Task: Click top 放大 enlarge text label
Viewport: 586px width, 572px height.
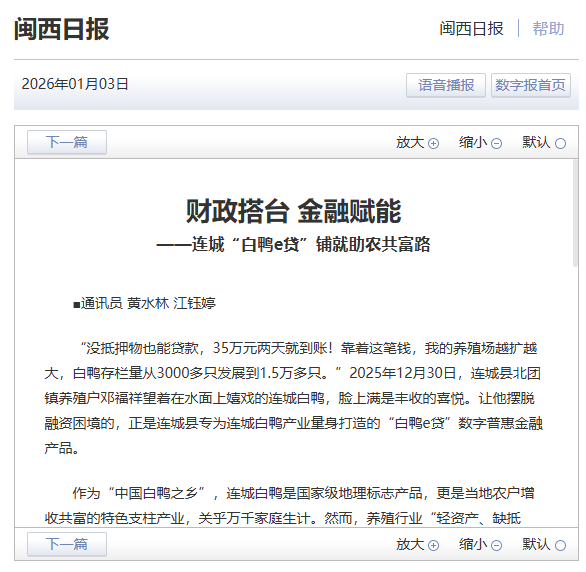Action: pyautogui.click(x=410, y=142)
